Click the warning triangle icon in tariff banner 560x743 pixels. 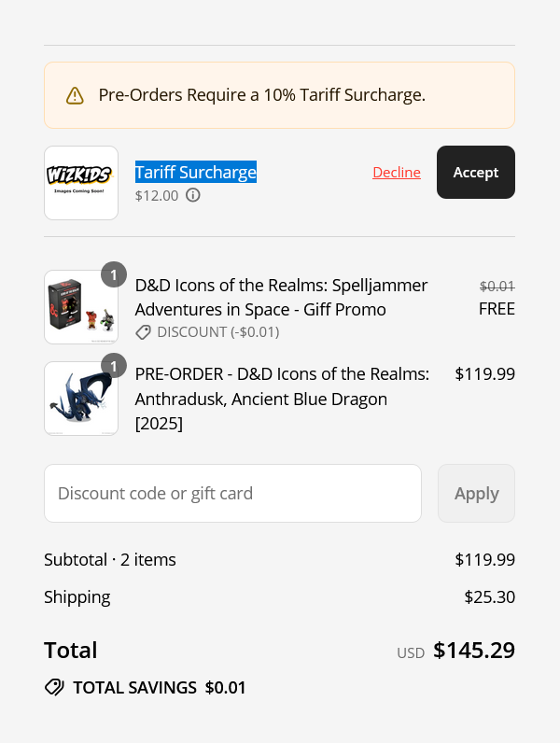(75, 95)
